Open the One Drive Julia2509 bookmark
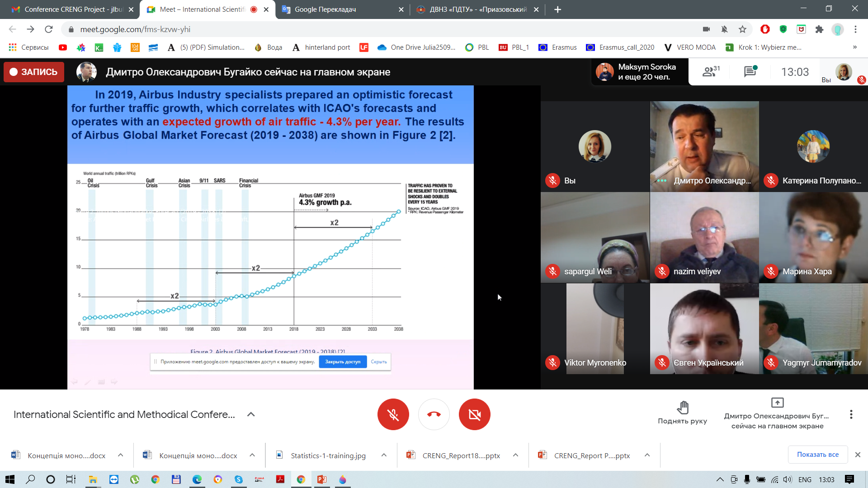 [416, 47]
